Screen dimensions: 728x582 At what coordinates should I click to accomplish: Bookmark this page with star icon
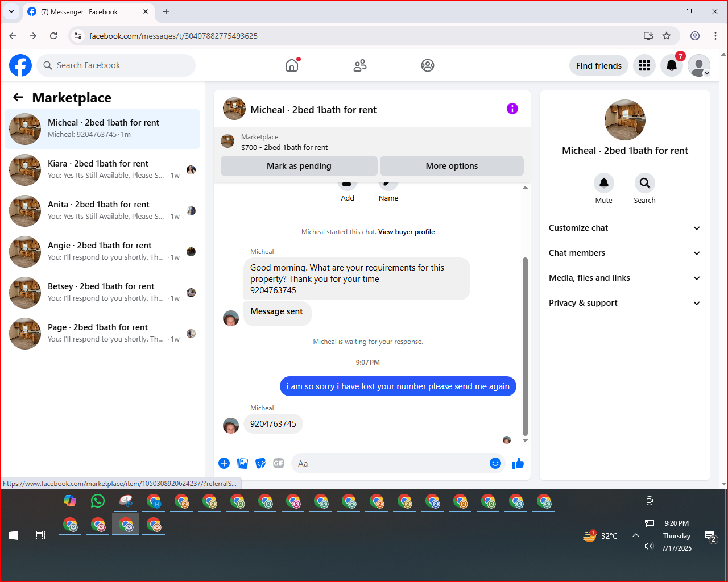coord(667,36)
